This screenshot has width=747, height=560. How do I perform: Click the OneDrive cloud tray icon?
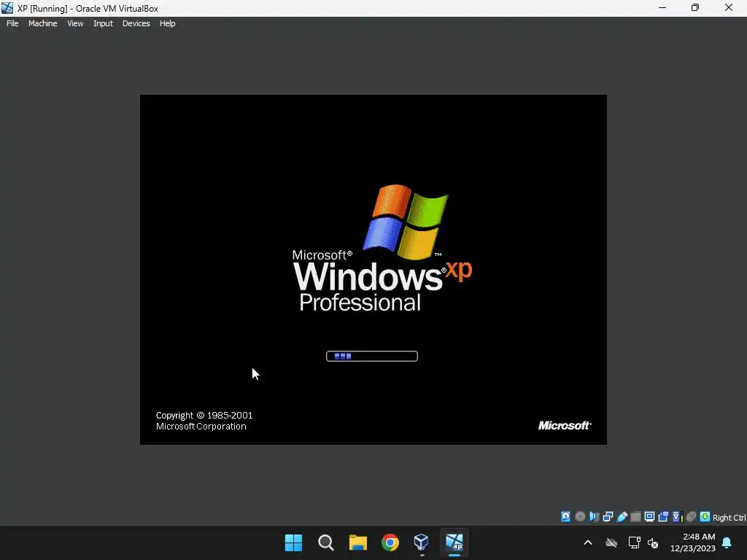(611, 542)
